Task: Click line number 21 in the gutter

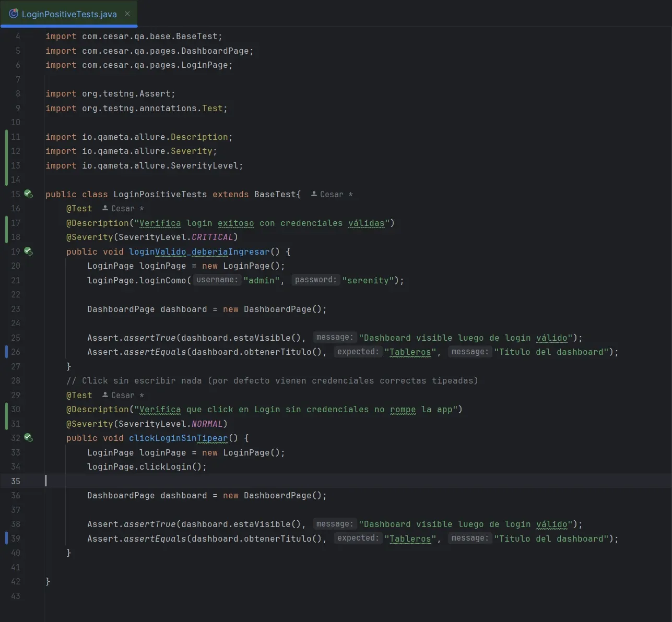Action: tap(15, 280)
